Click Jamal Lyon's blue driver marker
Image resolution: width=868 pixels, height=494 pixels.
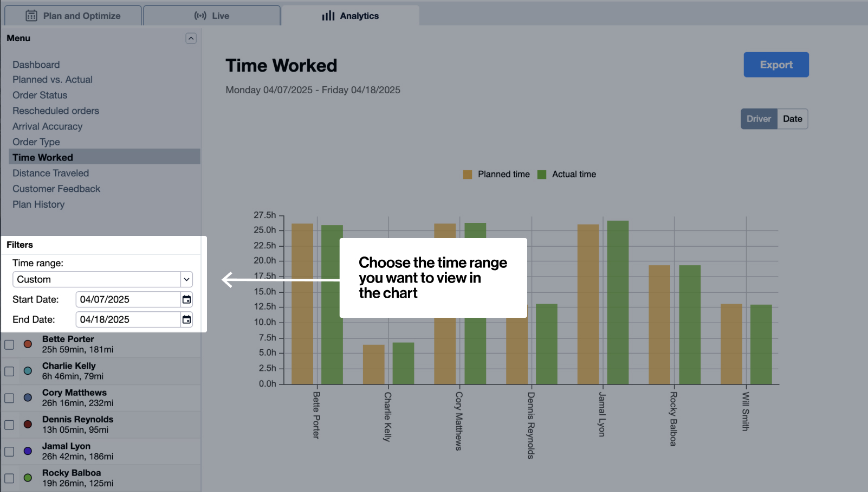pos(28,451)
